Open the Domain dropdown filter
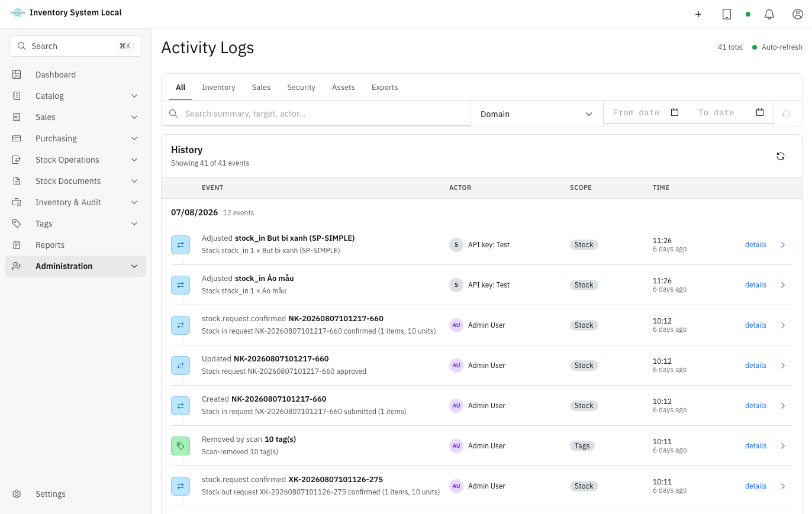Image resolution: width=812 pixels, height=514 pixels. coord(537,114)
